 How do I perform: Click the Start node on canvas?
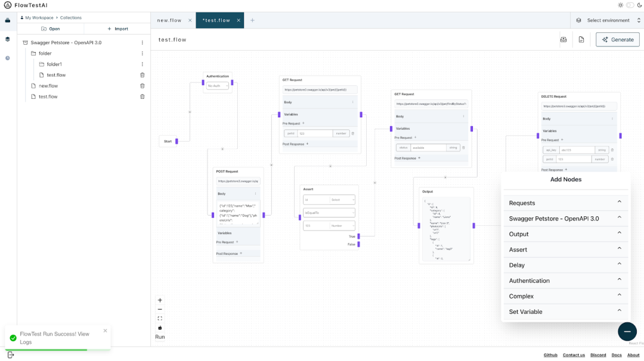pos(168,141)
